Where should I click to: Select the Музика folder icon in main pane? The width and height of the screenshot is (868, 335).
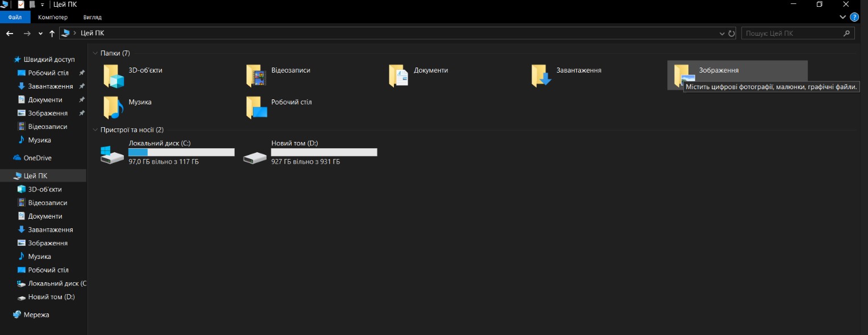pos(114,108)
